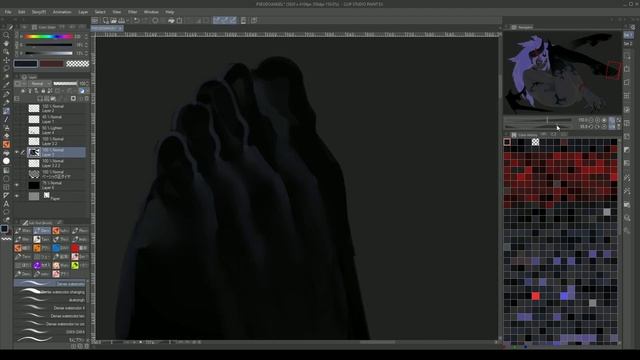Select the orange highlighted tool in toolbar
640x360 pixels.
click(x=6, y=144)
